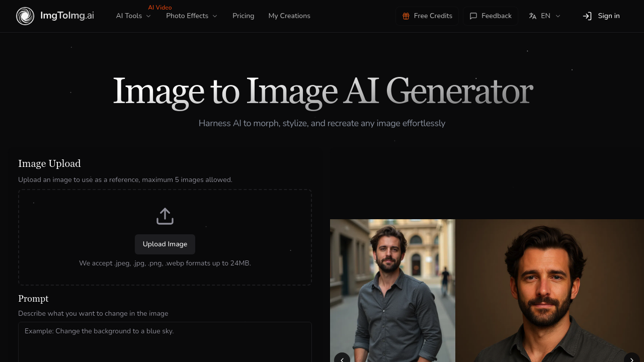Click the Free Credits button
Image resolution: width=644 pixels, height=362 pixels.
(427, 16)
